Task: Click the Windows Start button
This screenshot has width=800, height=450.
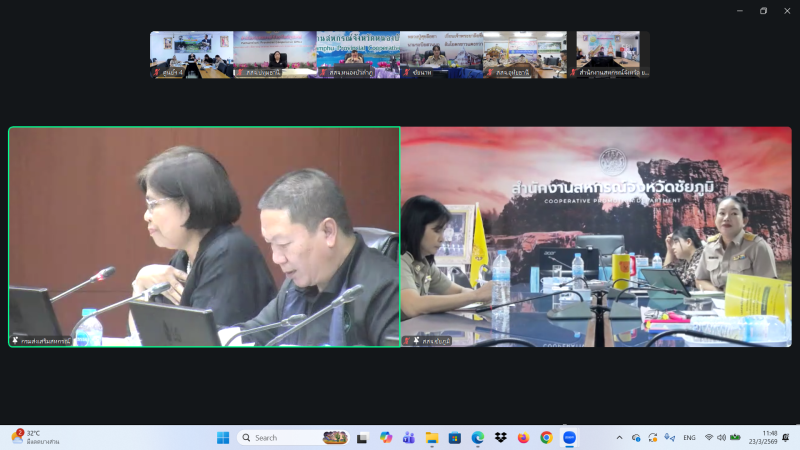Action: [223, 438]
